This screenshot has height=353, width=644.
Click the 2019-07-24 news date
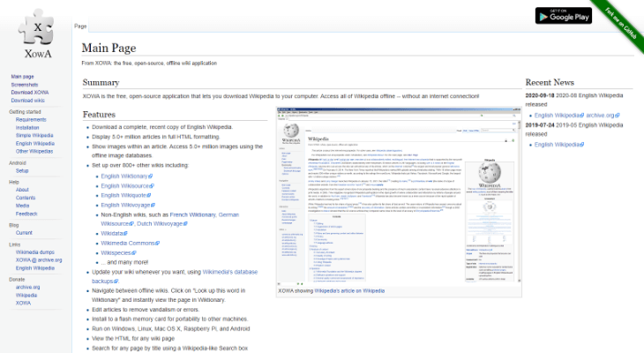click(x=540, y=125)
